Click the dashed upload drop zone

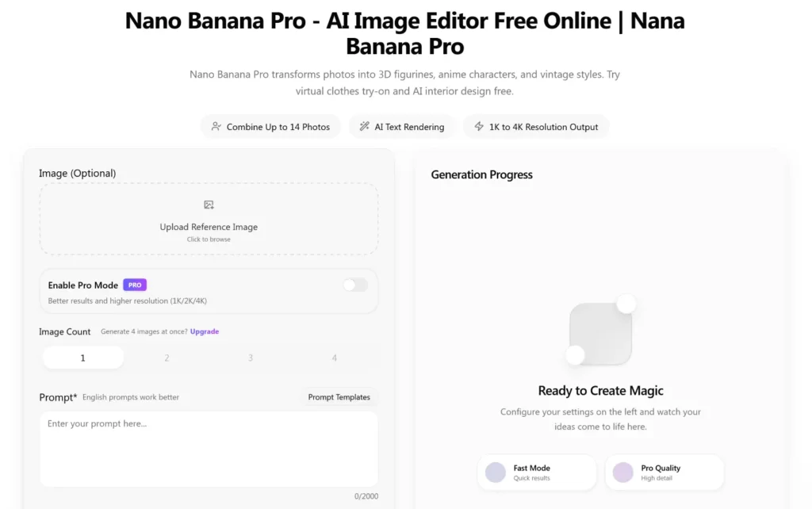209,220
